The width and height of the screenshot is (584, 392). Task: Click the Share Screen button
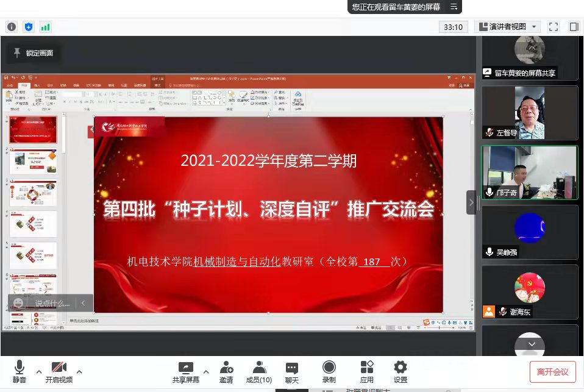[x=185, y=372]
